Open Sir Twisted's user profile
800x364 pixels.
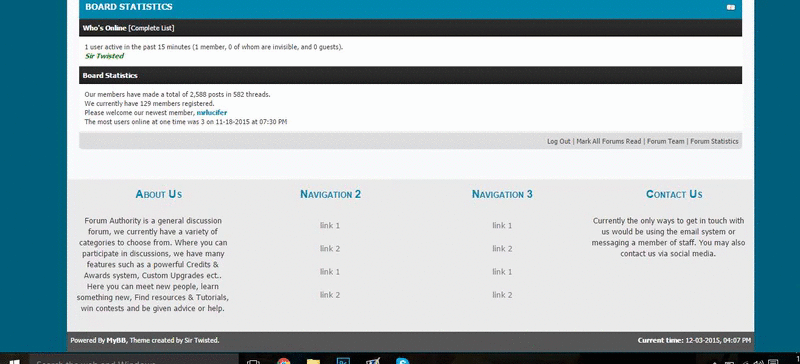(x=104, y=56)
